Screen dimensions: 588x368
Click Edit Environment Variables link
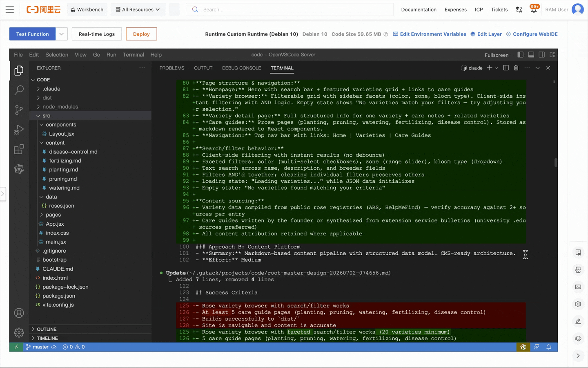point(430,34)
